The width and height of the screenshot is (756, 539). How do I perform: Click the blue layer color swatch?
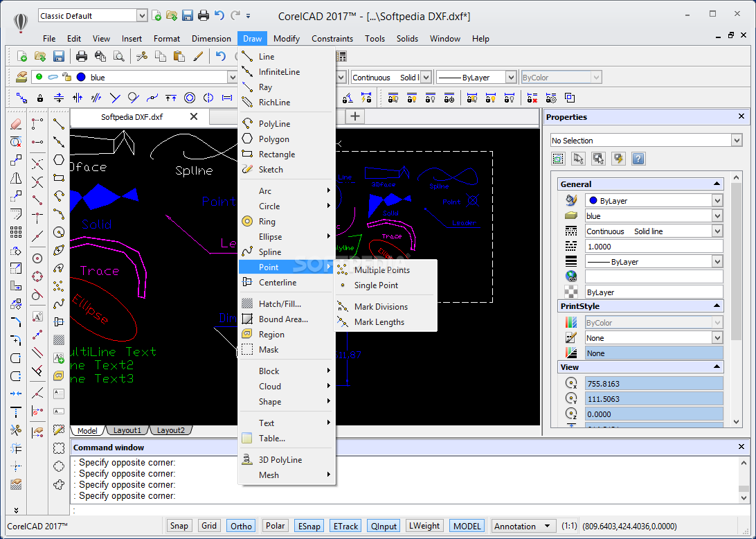[81, 77]
